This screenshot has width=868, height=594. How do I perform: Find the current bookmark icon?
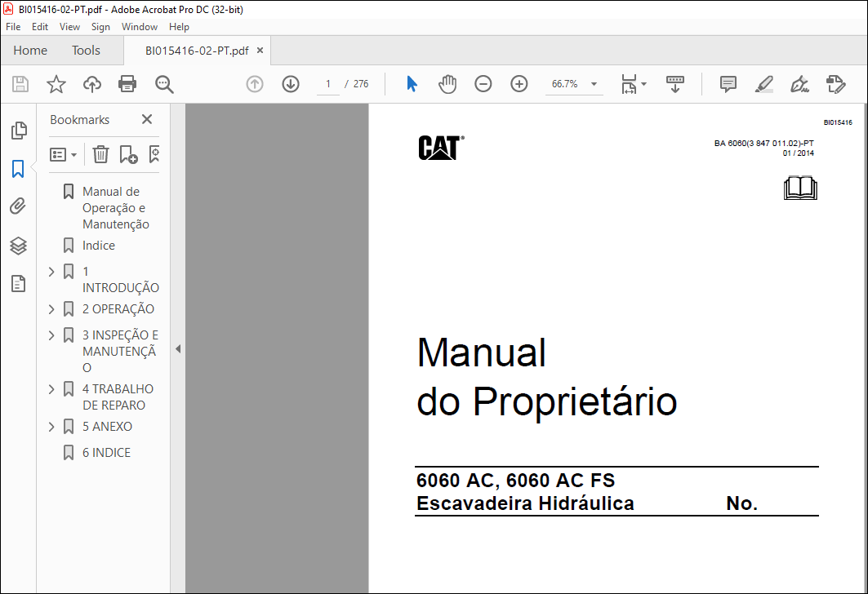[x=154, y=154]
